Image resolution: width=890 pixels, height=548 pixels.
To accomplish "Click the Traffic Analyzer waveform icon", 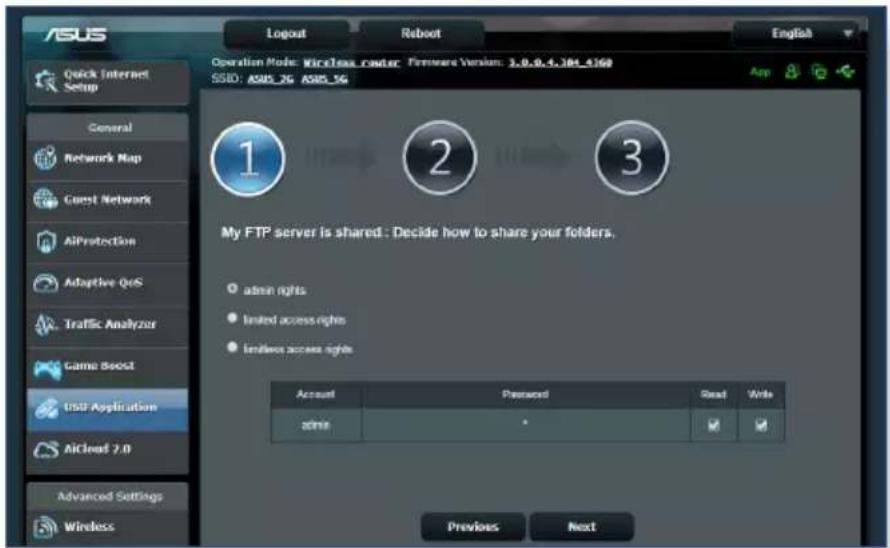I will pos(45,324).
